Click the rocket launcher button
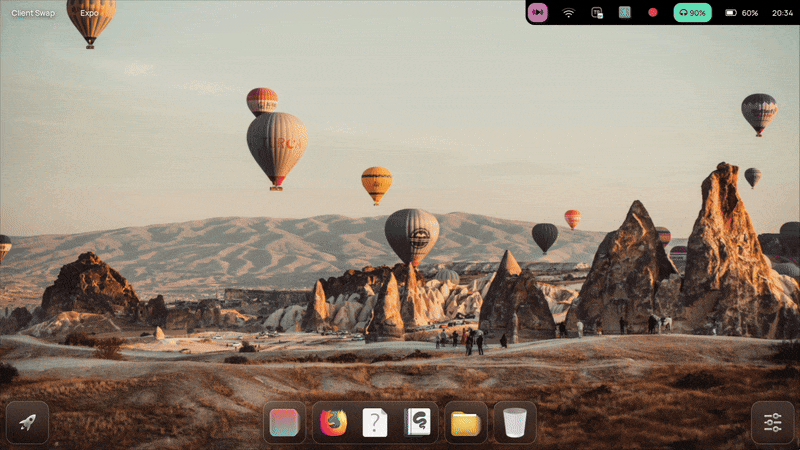 (27, 423)
